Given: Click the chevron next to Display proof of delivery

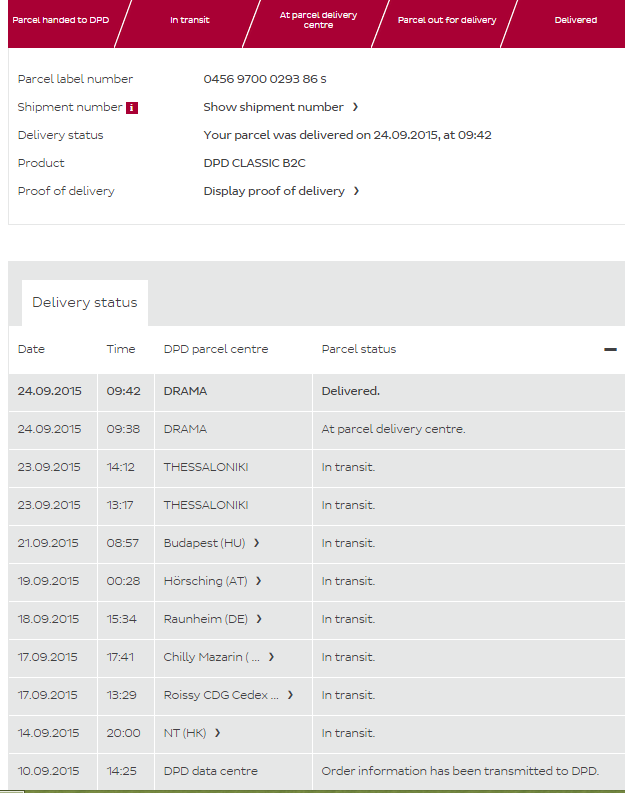Looking at the screenshot, I should (x=357, y=191).
